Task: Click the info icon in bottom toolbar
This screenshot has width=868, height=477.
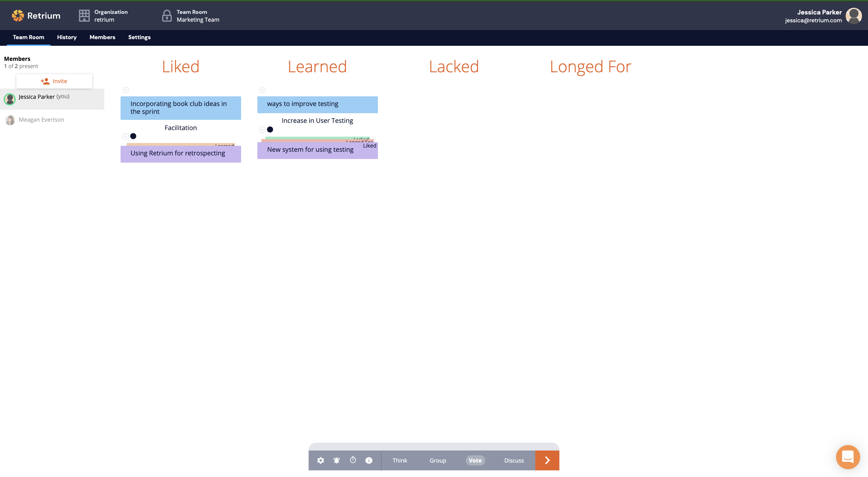Action: 369,460
